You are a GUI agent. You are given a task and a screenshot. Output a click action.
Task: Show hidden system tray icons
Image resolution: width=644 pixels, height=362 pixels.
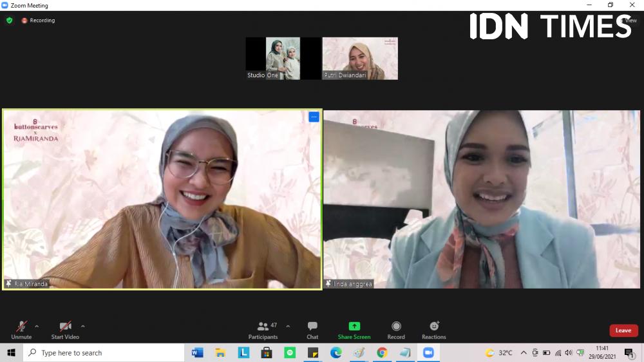click(x=524, y=353)
